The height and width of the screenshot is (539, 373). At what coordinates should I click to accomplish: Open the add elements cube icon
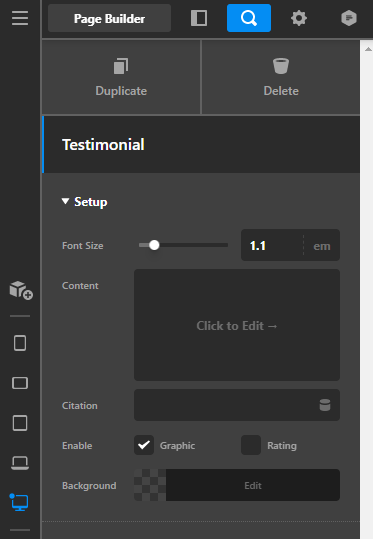pos(21,290)
